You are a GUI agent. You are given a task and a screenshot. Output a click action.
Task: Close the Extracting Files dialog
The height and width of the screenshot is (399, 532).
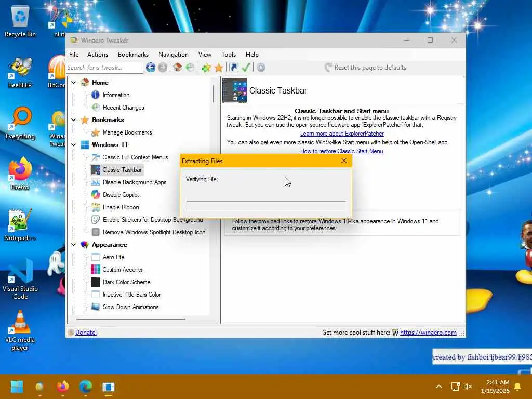coord(344,161)
